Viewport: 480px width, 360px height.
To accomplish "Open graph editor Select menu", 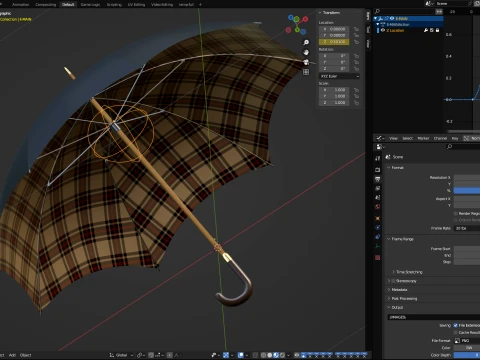I will 407,138.
